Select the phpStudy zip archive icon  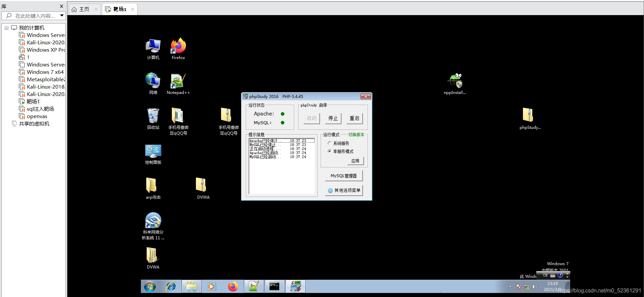pos(530,119)
